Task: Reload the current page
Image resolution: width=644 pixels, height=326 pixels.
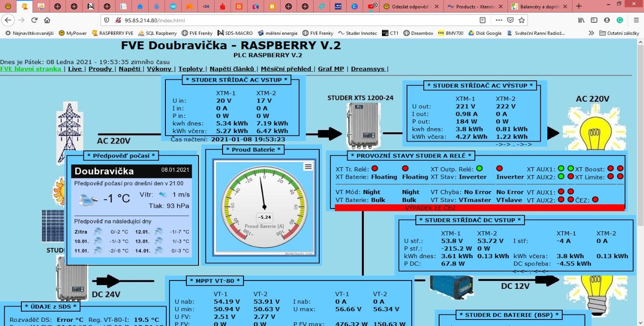Action: (x=34, y=20)
